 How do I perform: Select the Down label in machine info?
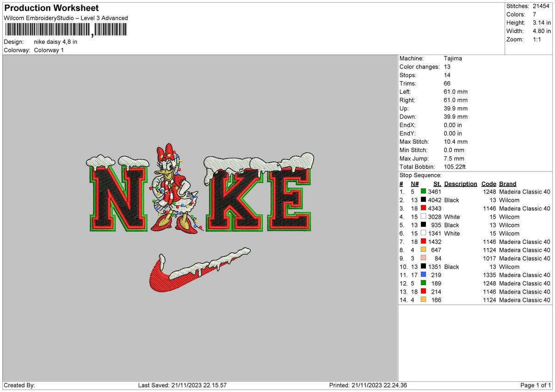point(408,116)
